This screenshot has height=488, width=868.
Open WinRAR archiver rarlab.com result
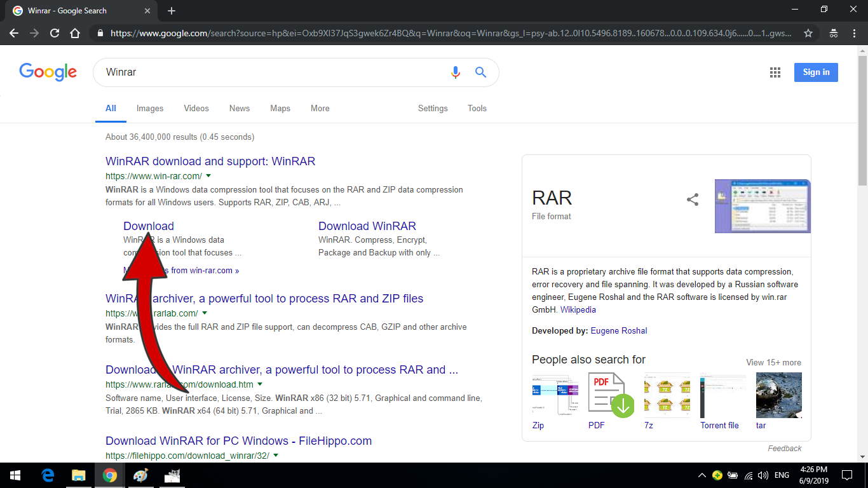264,299
